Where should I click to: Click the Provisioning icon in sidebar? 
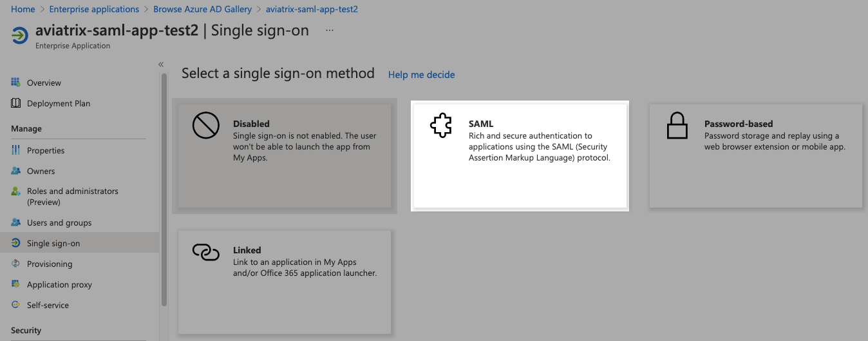click(15, 264)
